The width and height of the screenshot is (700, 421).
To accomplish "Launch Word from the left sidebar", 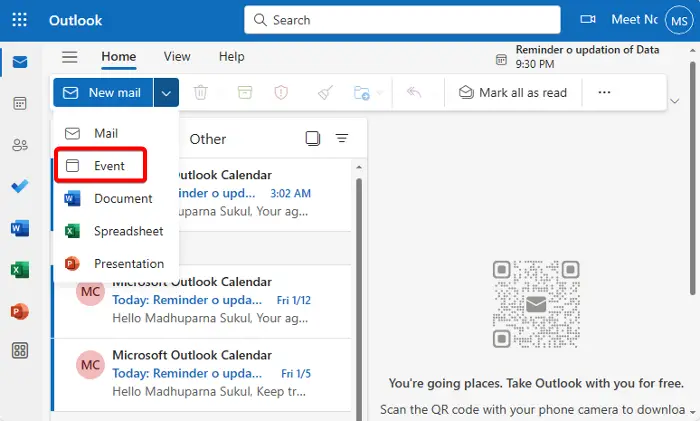I will pyautogui.click(x=20, y=228).
